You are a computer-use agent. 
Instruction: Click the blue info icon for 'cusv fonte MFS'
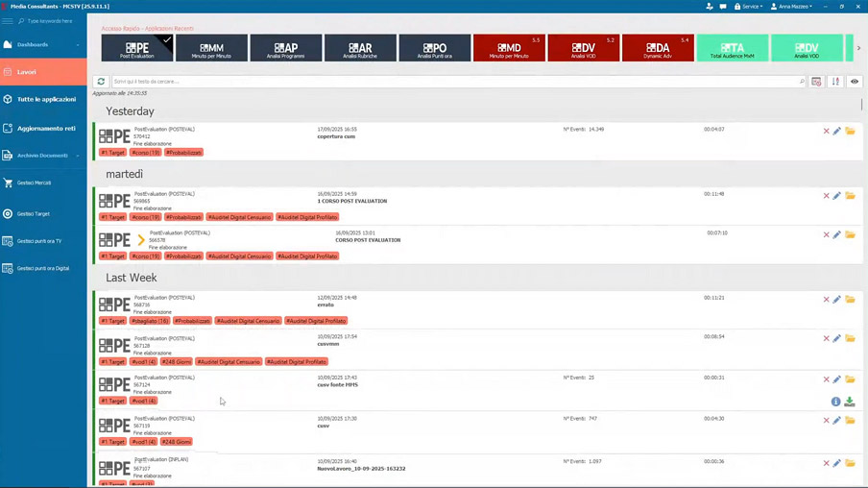coord(836,402)
